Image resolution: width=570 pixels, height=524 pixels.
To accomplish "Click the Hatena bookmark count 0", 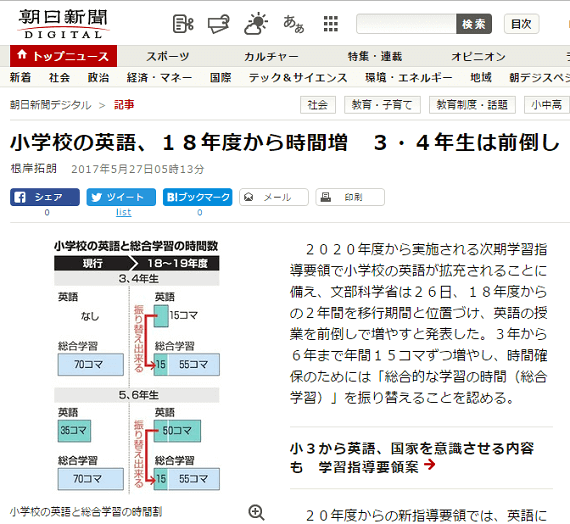I will point(200,212).
